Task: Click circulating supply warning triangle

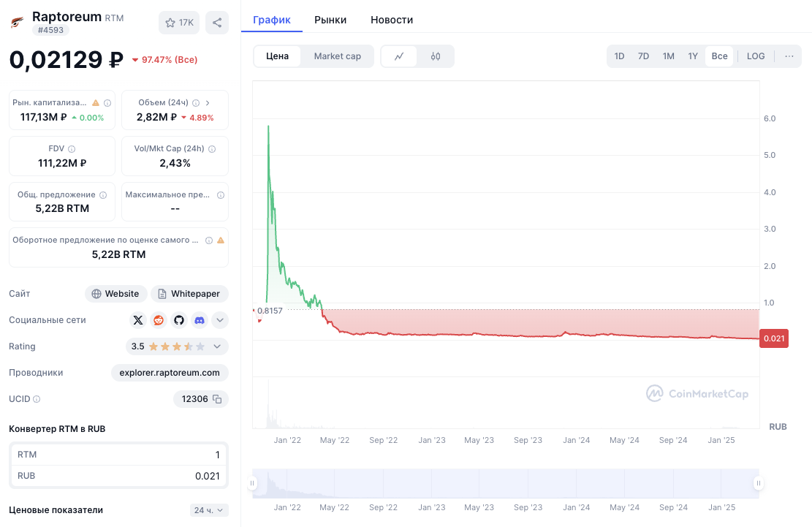Action: [221, 240]
